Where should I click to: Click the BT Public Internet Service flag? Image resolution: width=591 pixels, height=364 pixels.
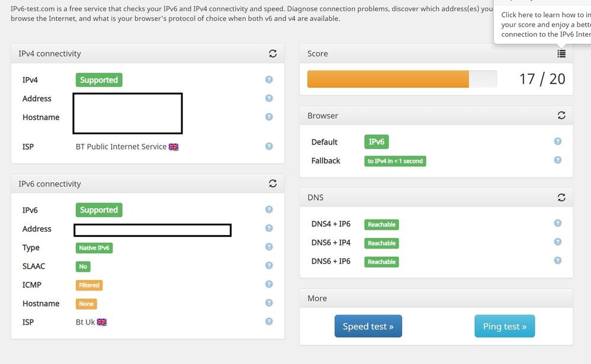[174, 147]
